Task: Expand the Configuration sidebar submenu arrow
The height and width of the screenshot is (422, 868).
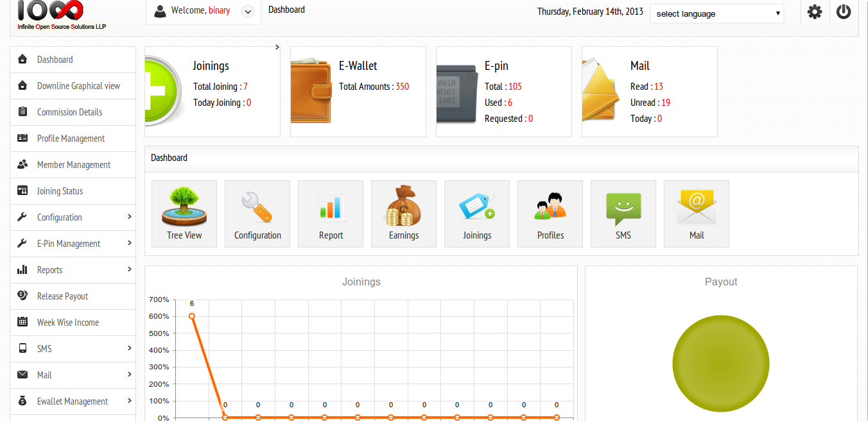Action: [x=130, y=217]
